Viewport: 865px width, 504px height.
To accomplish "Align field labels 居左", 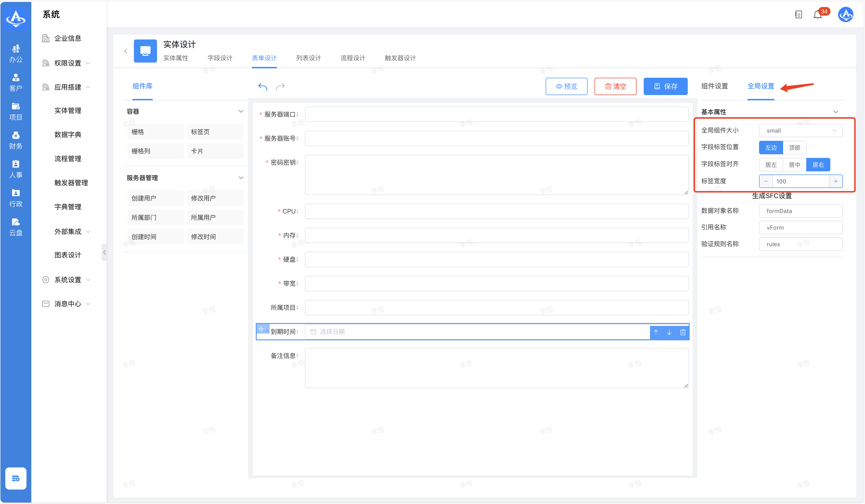I will click(x=771, y=165).
